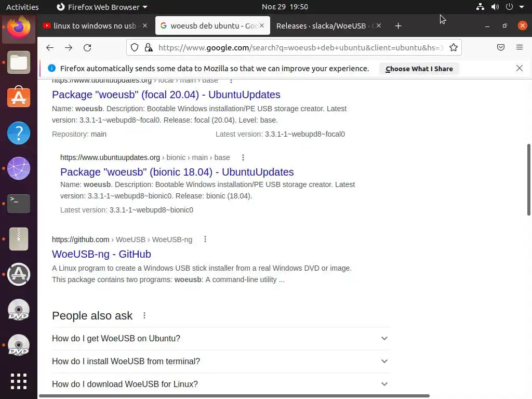Image resolution: width=532 pixels, height=399 pixels.
Task: Bookmark this page with the star
Action: click(x=453, y=47)
